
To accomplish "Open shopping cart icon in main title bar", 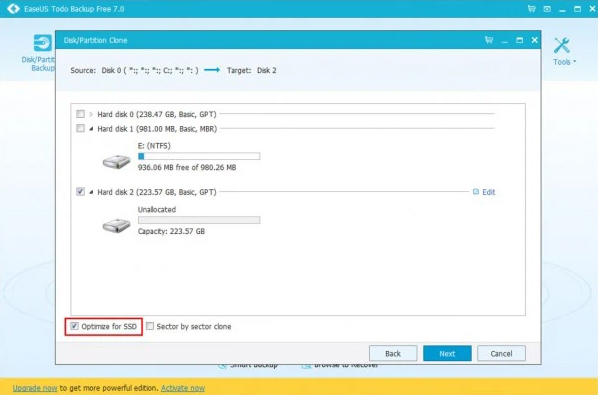I will [532, 8].
